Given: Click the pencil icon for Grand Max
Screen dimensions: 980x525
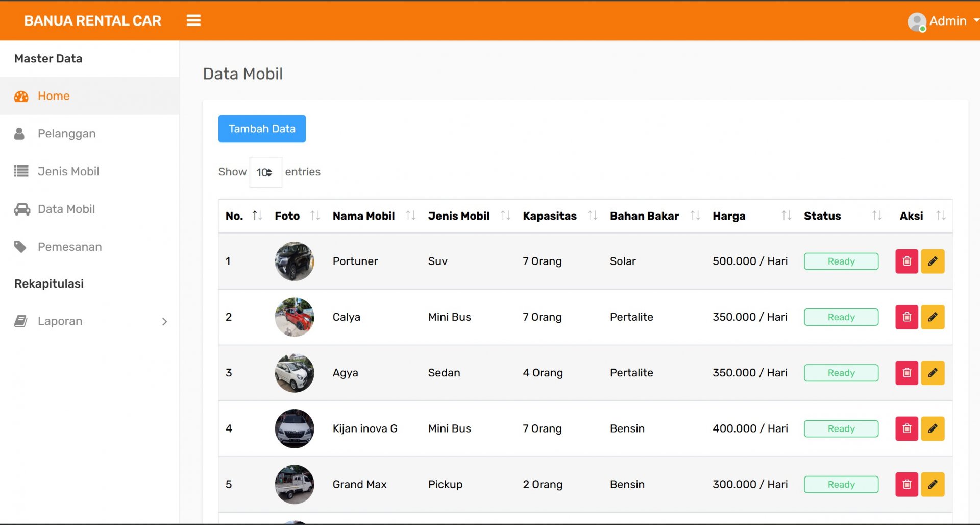Looking at the screenshot, I should pos(933,484).
